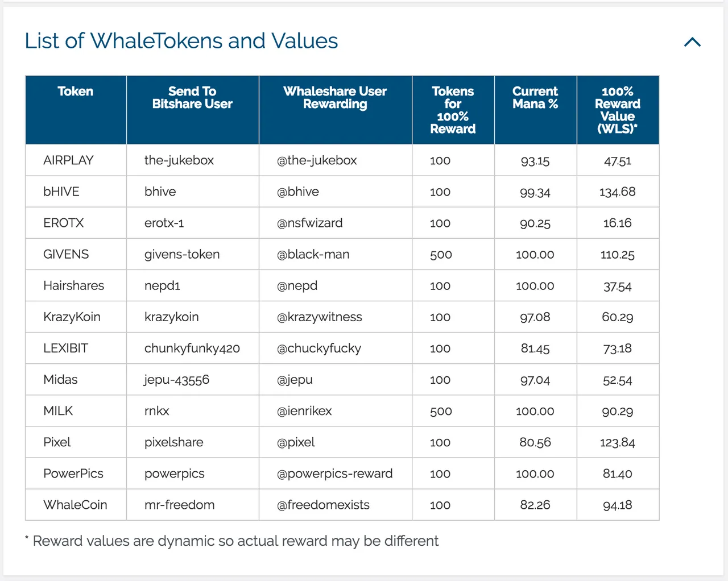The image size is (728, 581).
Task: Collapse the List of WhaleTokens section chevron
Action: [692, 42]
